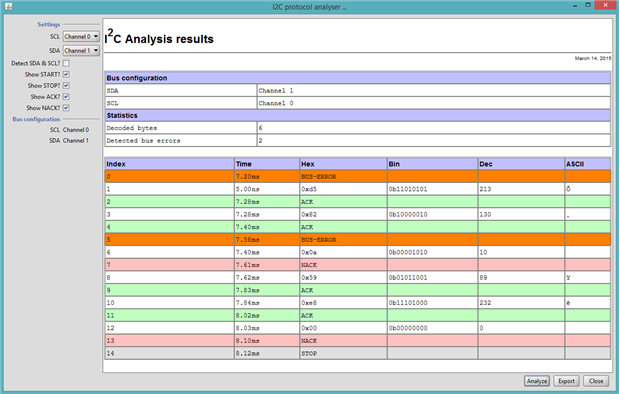The image size is (619, 394).
Task: Select the Index column header
Action: 169,164
